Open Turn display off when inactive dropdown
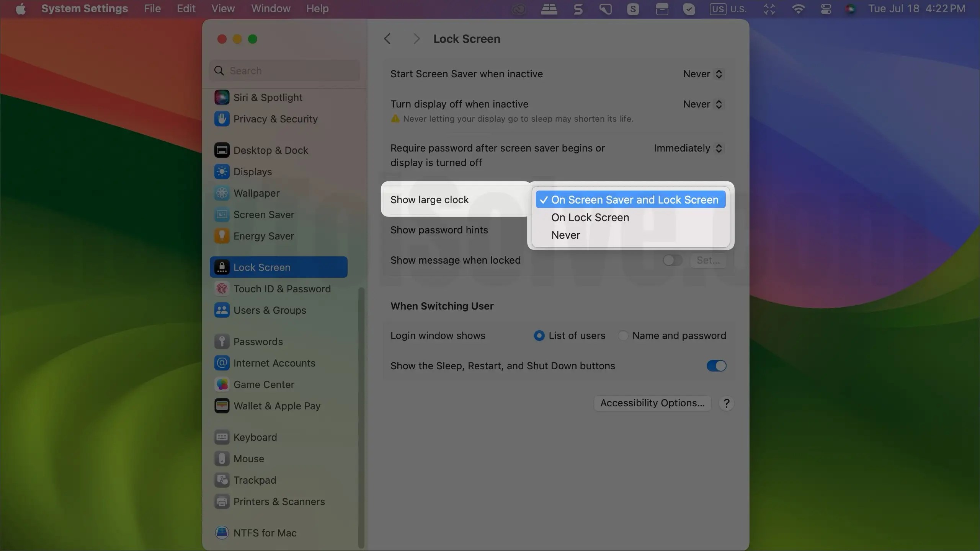The height and width of the screenshot is (551, 980). coord(702,104)
